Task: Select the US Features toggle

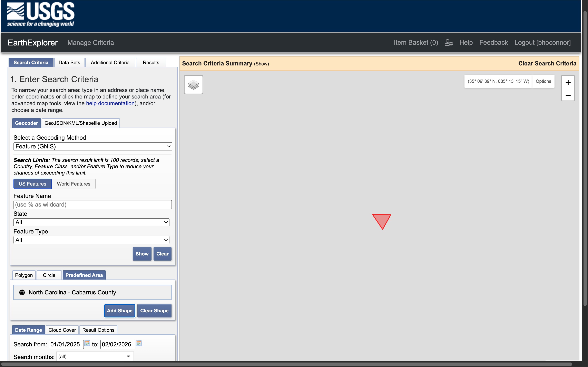Action: 32,184
